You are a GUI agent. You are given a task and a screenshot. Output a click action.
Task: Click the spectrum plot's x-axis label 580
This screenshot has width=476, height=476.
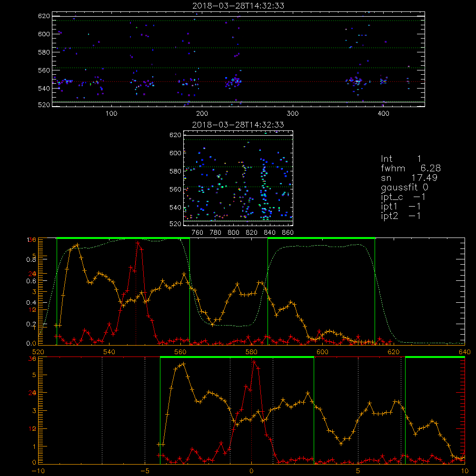tap(251, 352)
